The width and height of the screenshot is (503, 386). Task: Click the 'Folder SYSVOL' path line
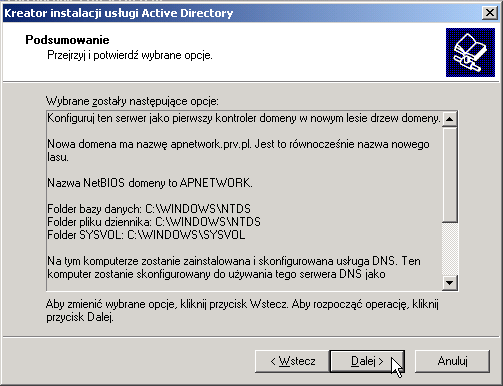[x=146, y=235]
